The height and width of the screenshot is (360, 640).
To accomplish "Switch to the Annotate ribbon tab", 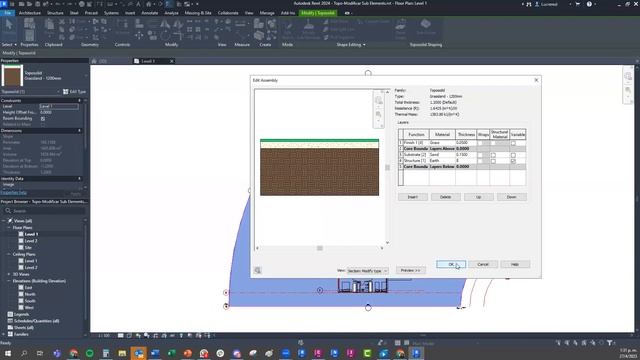I will [x=149, y=13].
